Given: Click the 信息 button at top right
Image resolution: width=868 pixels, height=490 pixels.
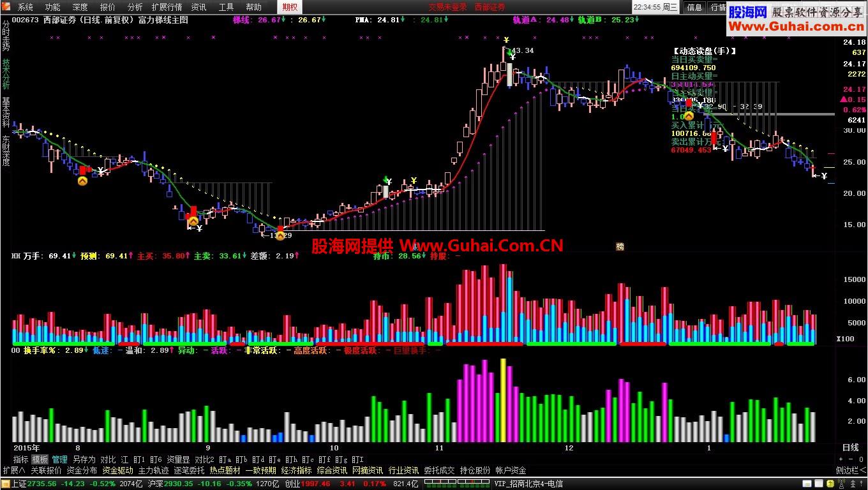Looking at the screenshot, I should [x=694, y=7].
